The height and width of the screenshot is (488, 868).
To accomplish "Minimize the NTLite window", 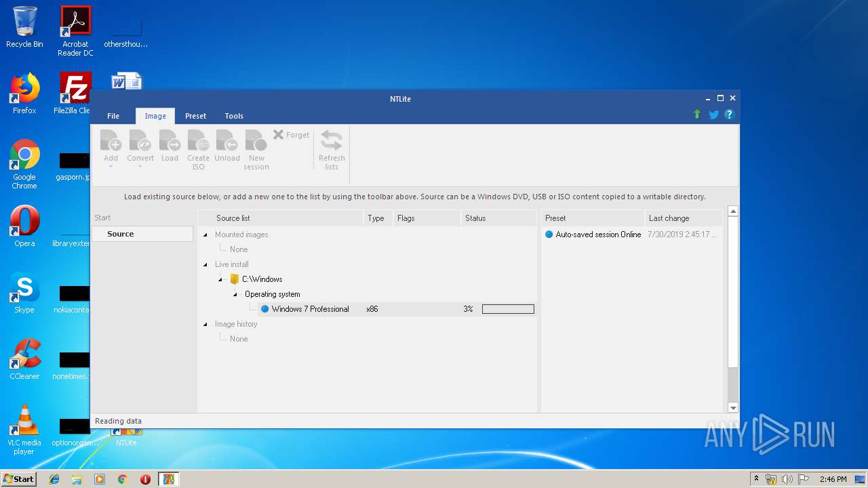I will pyautogui.click(x=708, y=98).
